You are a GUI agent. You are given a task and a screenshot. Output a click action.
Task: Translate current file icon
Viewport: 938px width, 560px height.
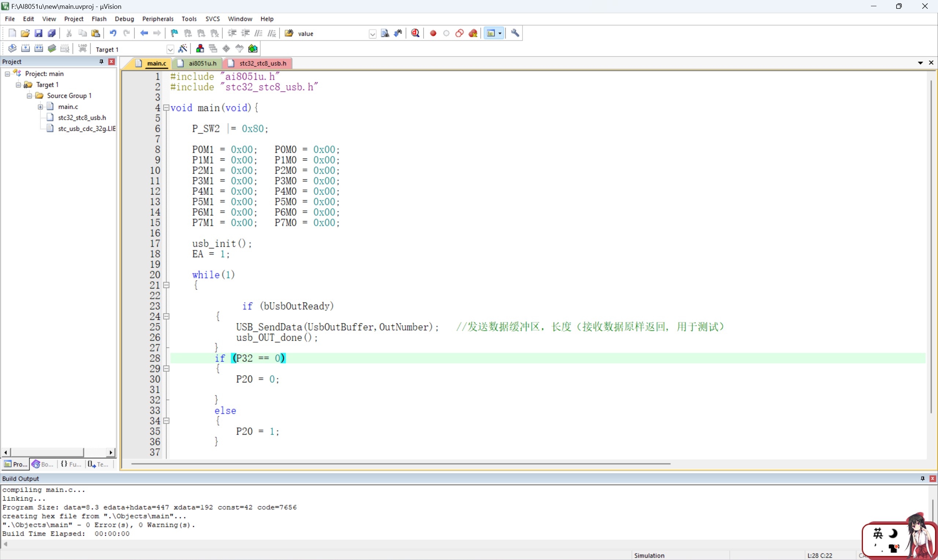pyautogui.click(x=12, y=48)
